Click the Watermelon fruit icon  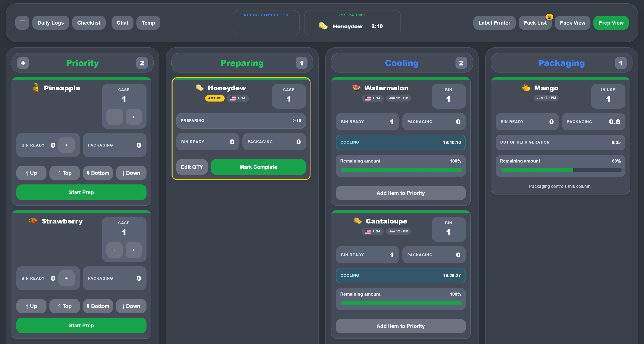pos(356,88)
